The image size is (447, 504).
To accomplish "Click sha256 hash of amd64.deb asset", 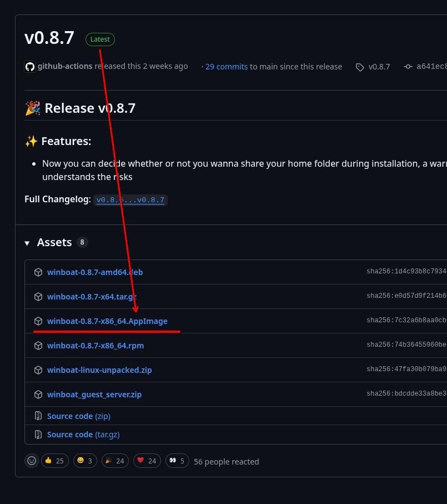I will (x=406, y=271).
